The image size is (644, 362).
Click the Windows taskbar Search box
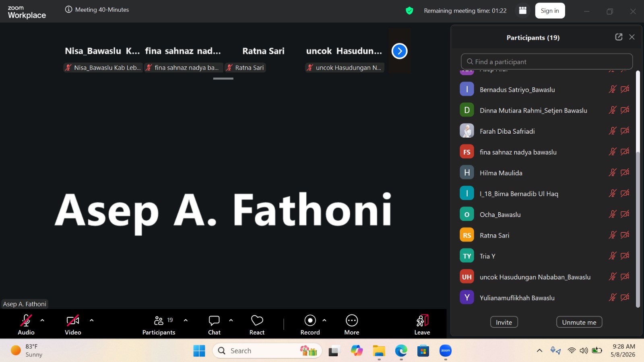click(267, 351)
